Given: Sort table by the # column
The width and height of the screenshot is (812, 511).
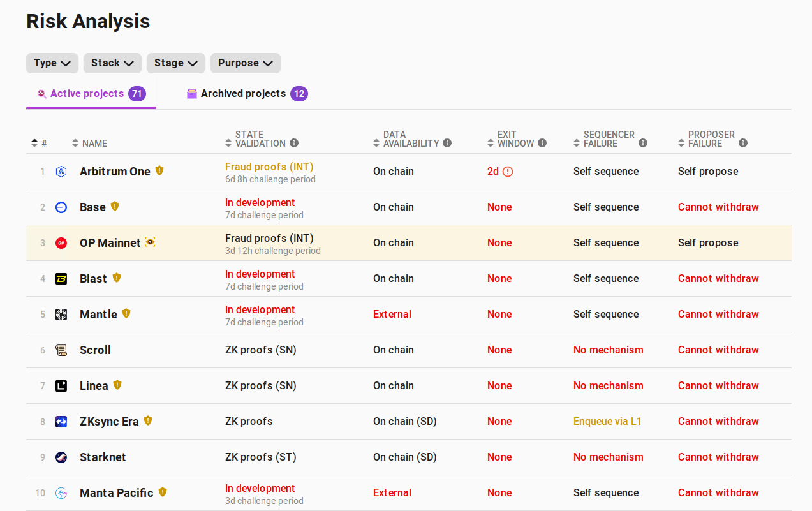Looking at the screenshot, I should (39, 144).
